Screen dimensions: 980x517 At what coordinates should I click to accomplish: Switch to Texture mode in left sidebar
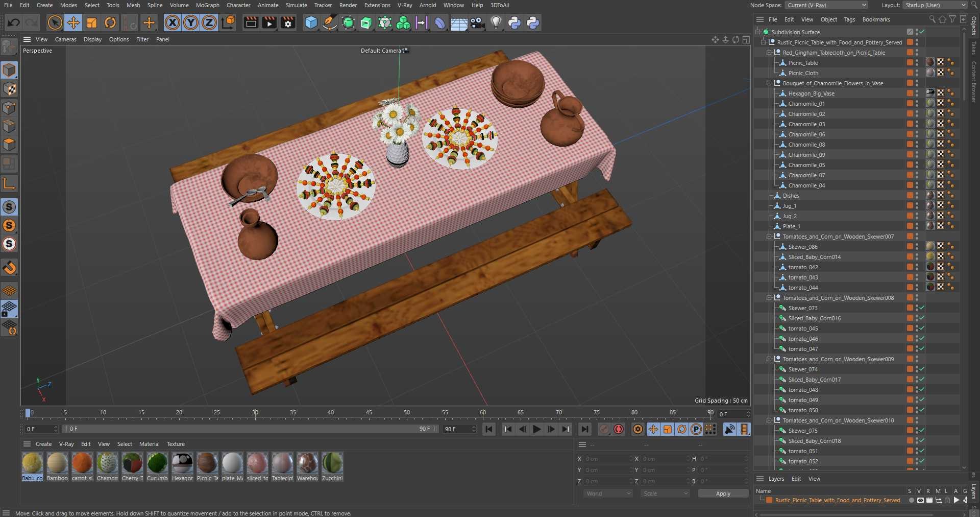(x=9, y=89)
